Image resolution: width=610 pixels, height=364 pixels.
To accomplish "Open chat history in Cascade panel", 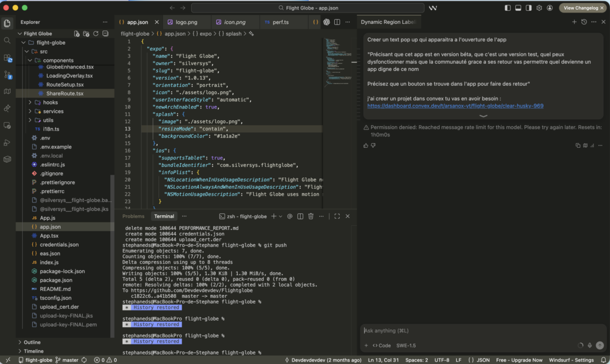I will [x=584, y=22].
